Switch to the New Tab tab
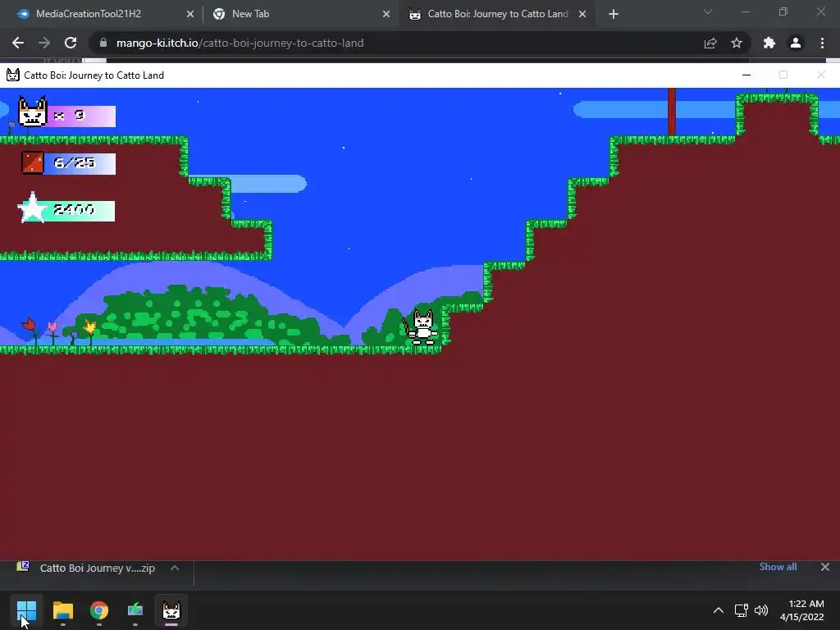Viewport: 840px width, 630px height. click(x=300, y=14)
